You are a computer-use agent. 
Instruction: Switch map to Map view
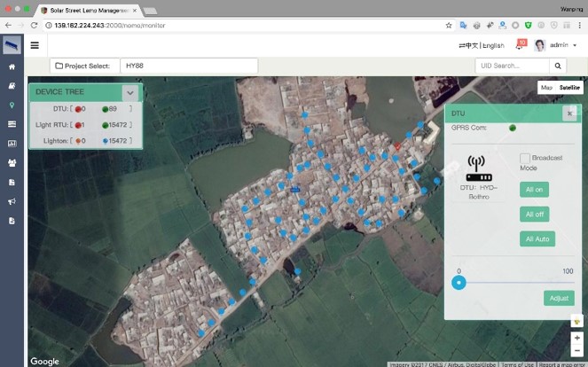[x=547, y=88]
